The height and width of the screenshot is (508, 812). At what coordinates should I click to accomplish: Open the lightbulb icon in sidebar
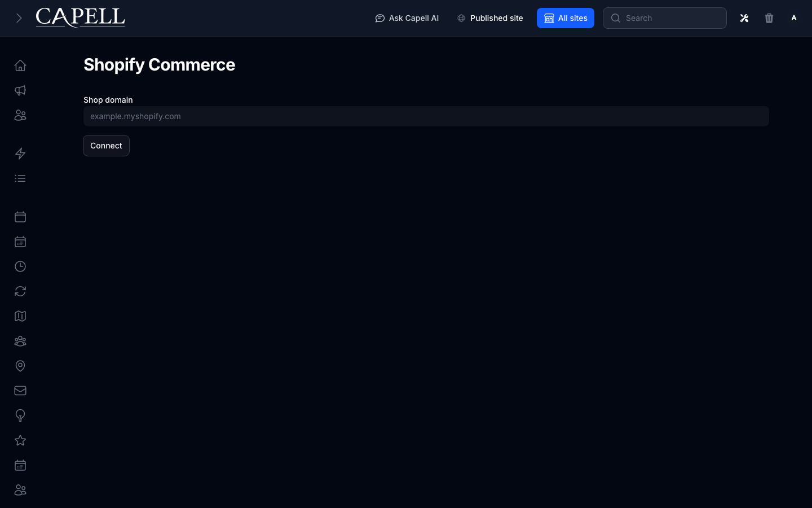click(20, 415)
